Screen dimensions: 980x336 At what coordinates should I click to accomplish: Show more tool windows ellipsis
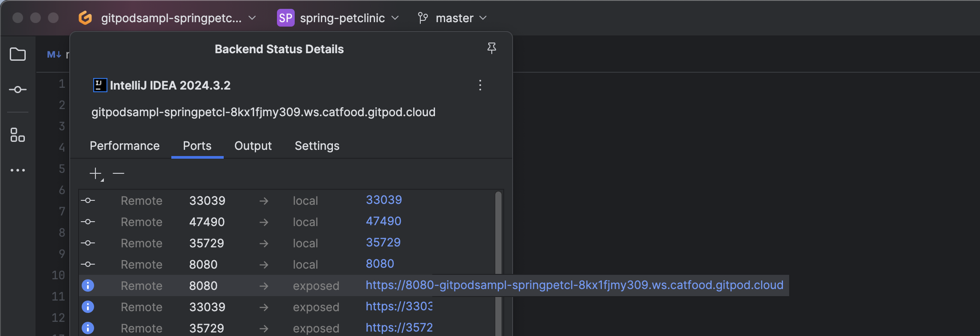pos(18,170)
